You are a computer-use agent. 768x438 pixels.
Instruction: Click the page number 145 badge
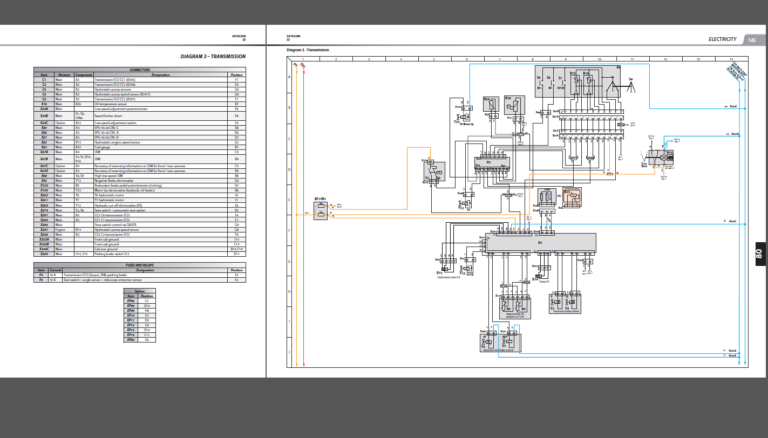coord(750,39)
